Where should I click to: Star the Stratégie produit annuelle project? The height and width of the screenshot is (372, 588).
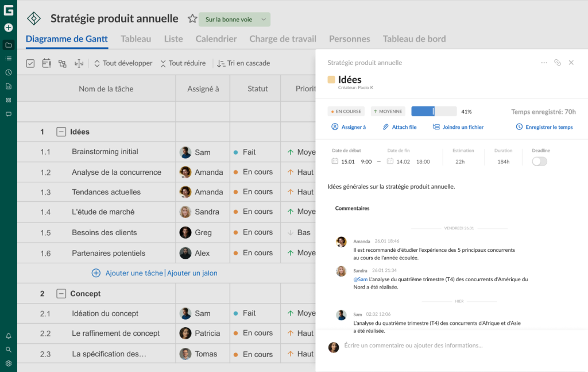coord(192,18)
